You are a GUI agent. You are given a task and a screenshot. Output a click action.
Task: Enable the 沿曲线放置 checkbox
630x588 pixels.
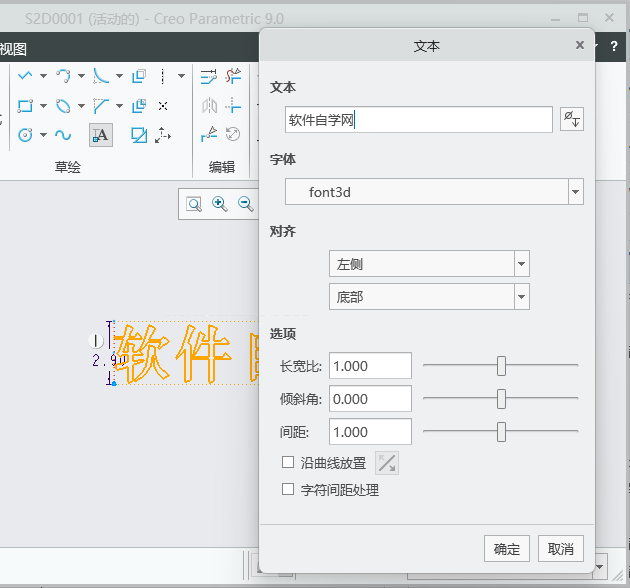tap(288, 462)
